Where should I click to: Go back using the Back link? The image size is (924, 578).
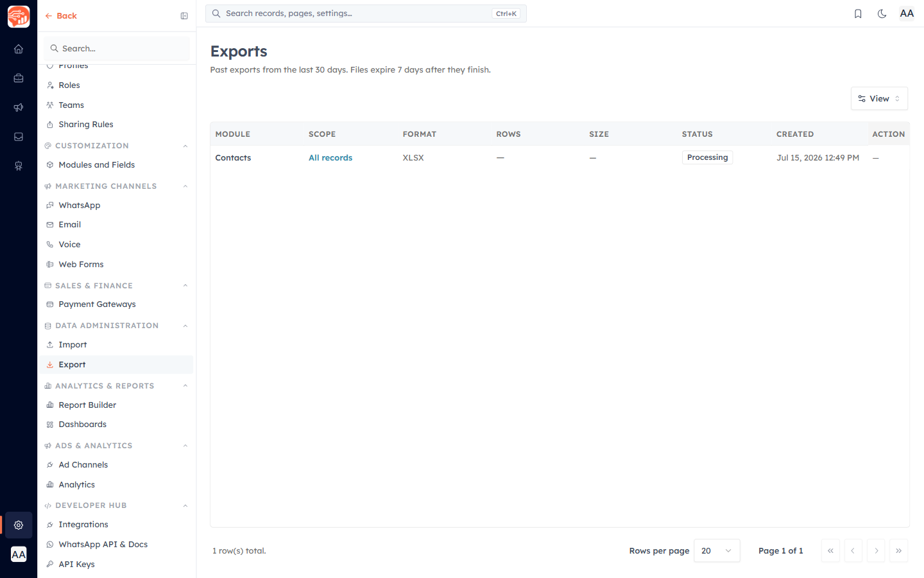pyautogui.click(x=61, y=16)
